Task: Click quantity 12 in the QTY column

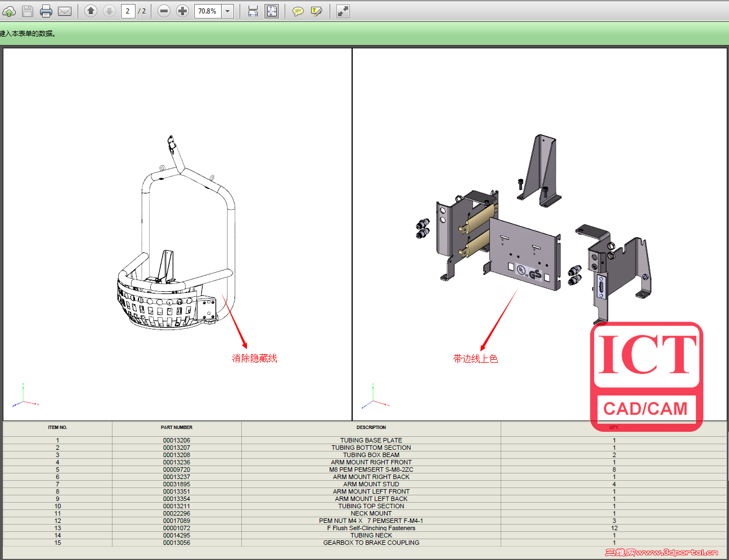Action: coord(614,528)
